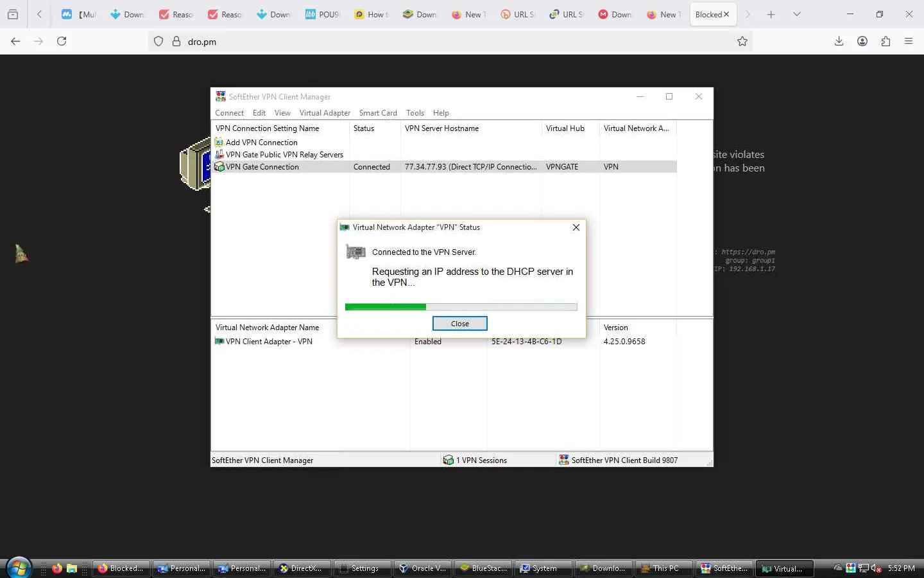The width and height of the screenshot is (924, 578).
Task: Open the Connect menu in SoftEther
Action: (229, 113)
